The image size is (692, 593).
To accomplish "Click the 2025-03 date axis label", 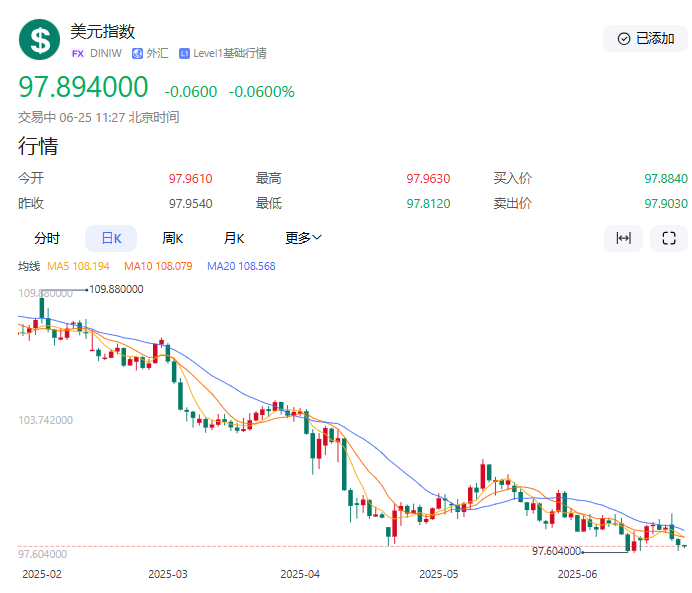I will [x=168, y=574].
